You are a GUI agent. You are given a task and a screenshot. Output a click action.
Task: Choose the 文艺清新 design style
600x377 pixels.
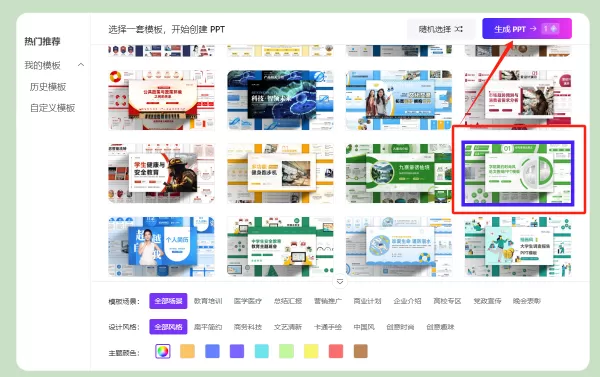pyautogui.click(x=288, y=327)
